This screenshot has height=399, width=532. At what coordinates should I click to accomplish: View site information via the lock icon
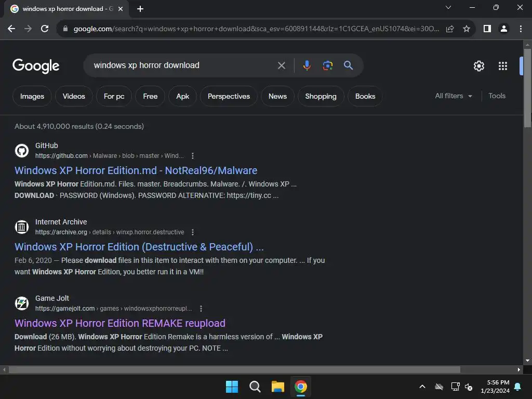65,29
